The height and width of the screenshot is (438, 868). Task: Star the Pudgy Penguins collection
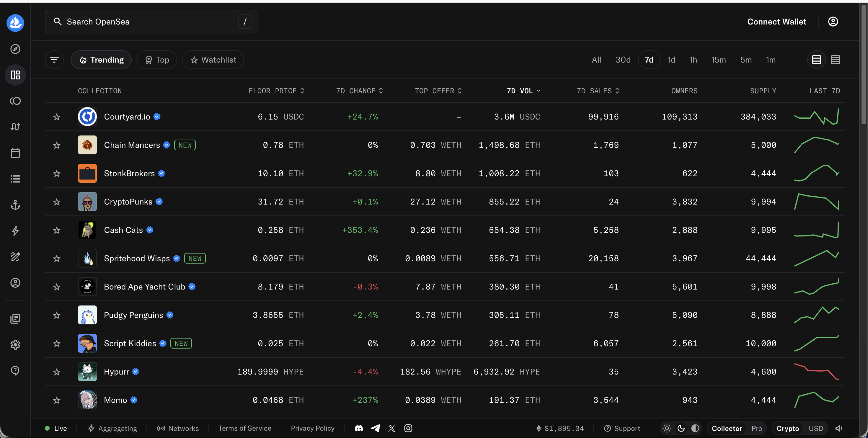57,315
